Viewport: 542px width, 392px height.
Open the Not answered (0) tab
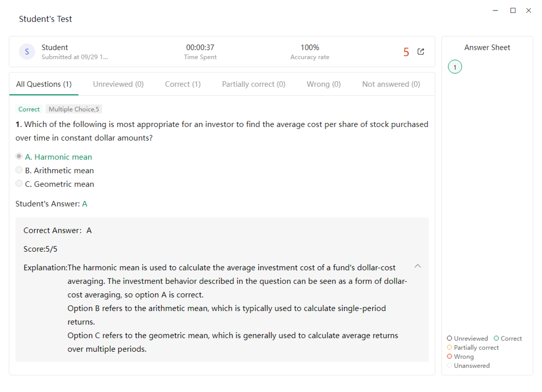[x=391, y=84]
